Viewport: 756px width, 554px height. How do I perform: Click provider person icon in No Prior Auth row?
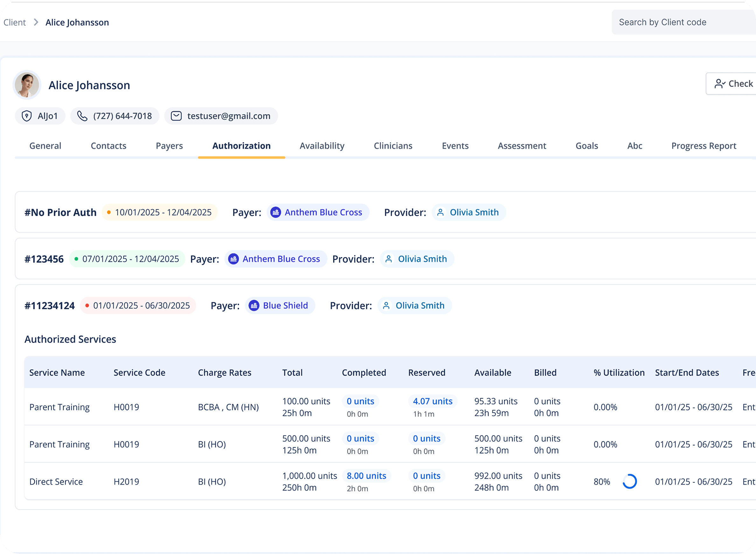pos(440,212)
